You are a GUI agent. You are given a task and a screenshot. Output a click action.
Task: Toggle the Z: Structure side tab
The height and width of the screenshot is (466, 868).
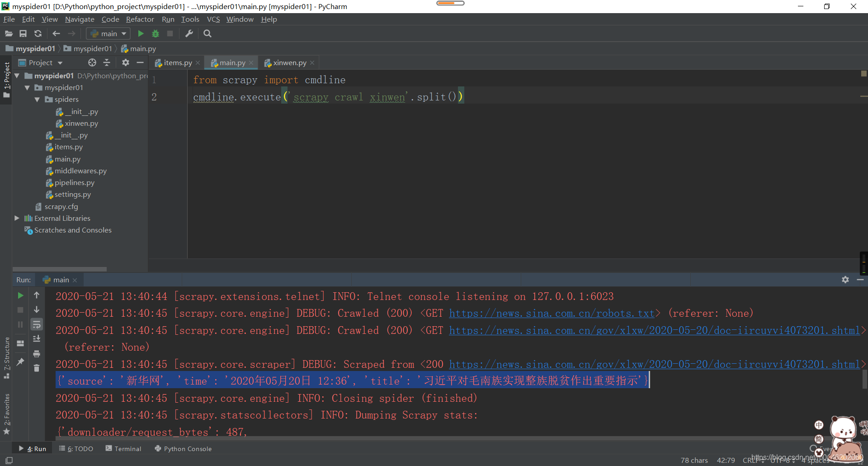click(x=6, y=358)
